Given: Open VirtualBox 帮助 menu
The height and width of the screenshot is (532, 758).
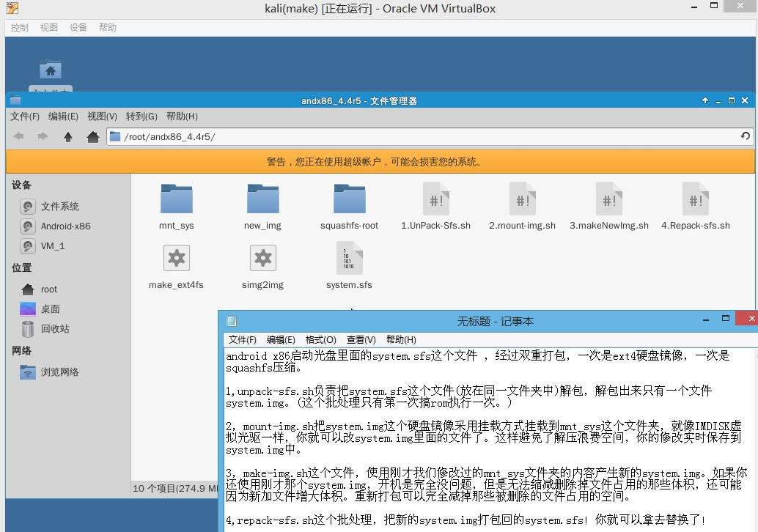Looking at the screenshot, I should pos(108,28).
